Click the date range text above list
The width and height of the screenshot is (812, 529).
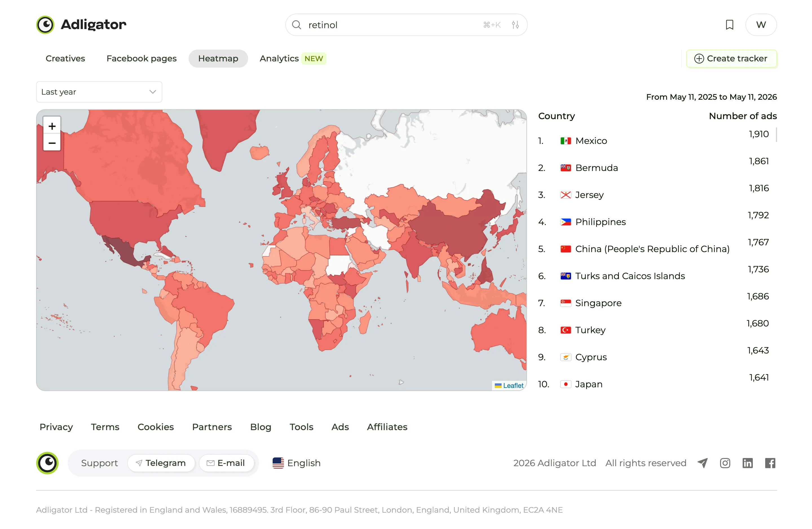coord(711,97)
